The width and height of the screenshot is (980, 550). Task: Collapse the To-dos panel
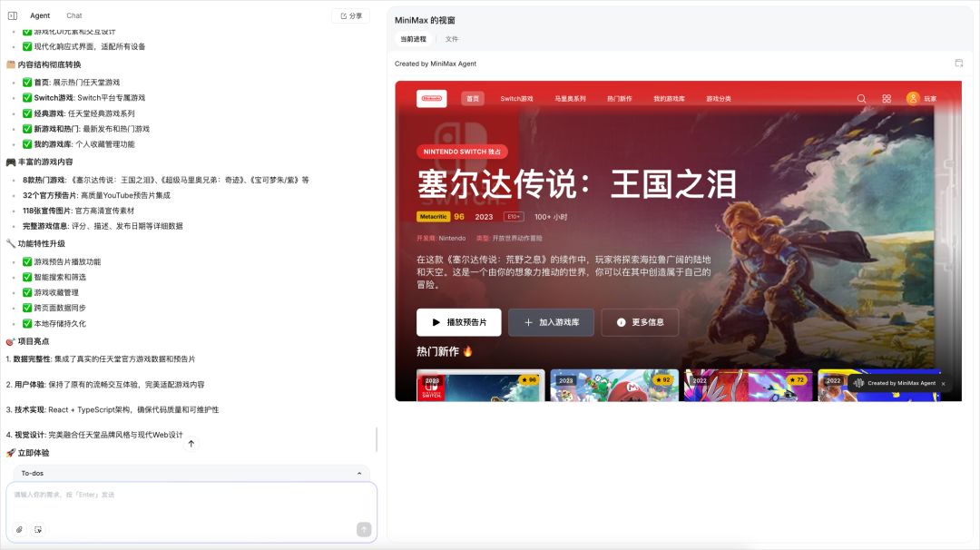click(359, 473)
